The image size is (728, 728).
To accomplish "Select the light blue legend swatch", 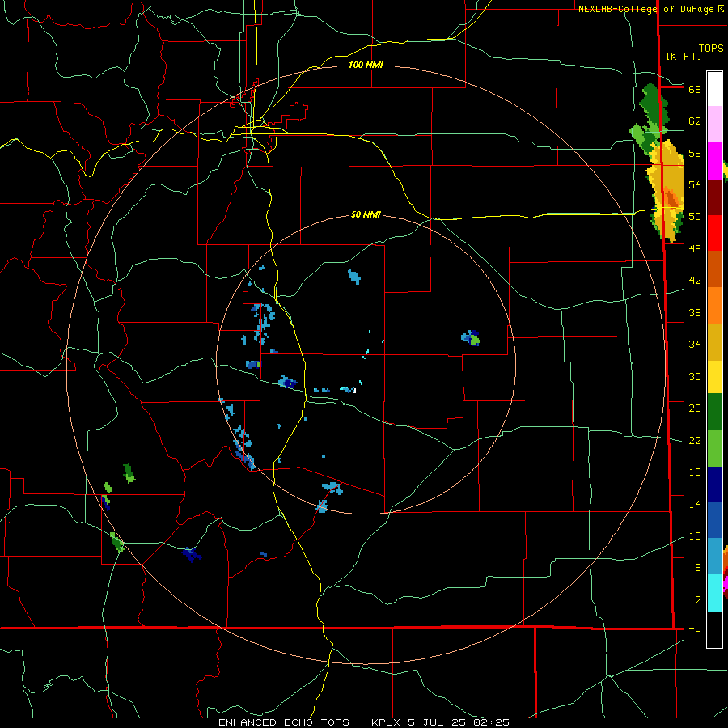I will point(714,557).
